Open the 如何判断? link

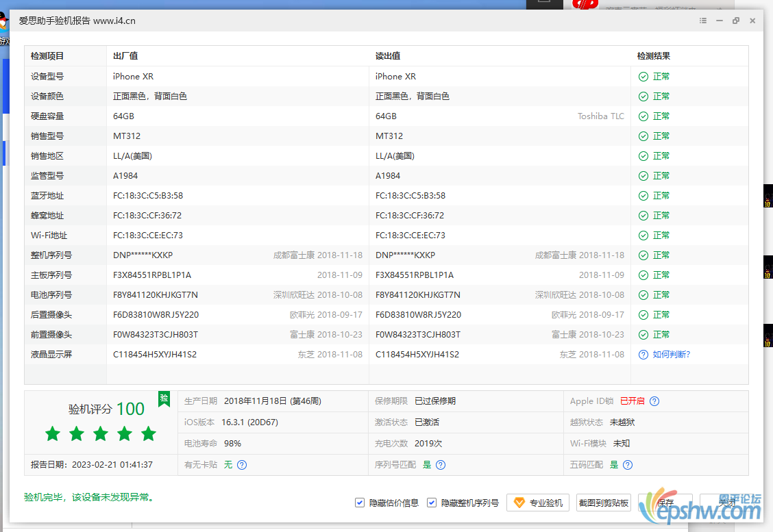click(672, 355)
